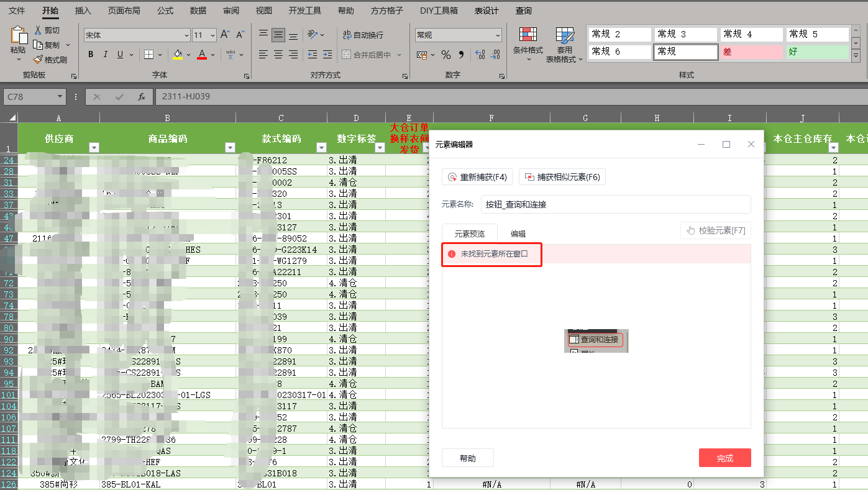Toggle Wrap Text (自动换行)

363,35
